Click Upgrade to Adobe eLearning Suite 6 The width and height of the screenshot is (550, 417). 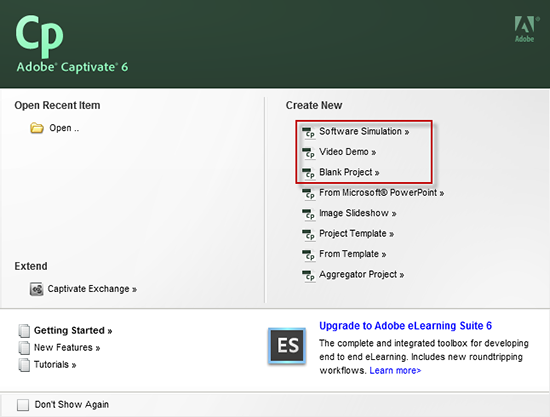coord(405,326)
